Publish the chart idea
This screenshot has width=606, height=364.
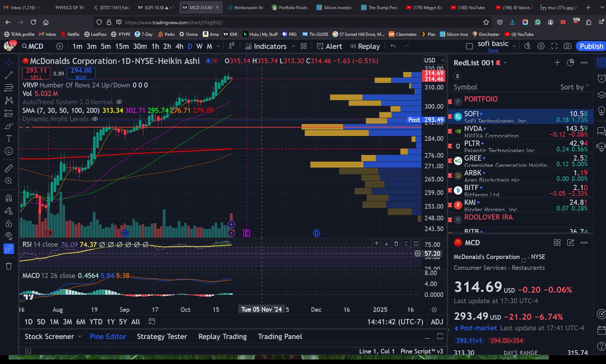click(591, 46)
